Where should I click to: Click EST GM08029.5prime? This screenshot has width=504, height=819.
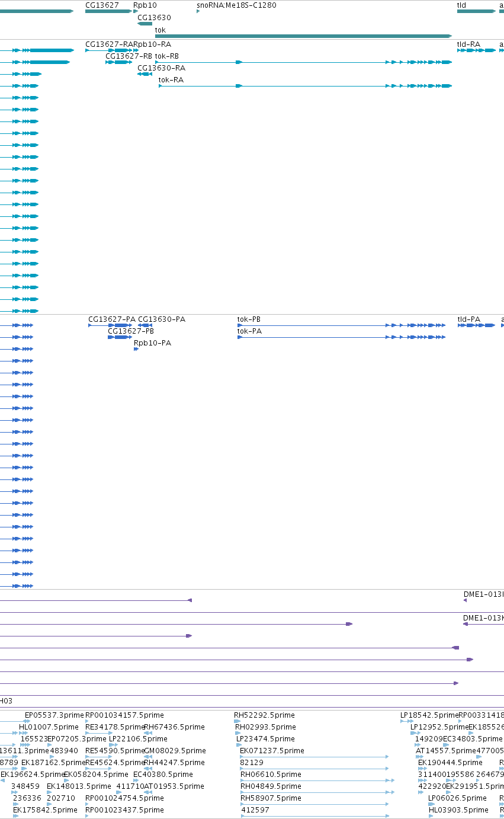tap(175, 751)
